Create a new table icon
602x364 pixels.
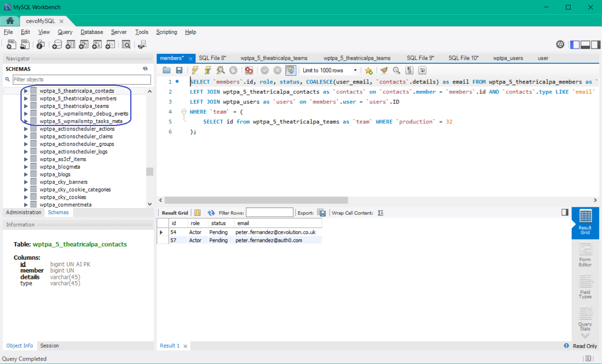70,44
